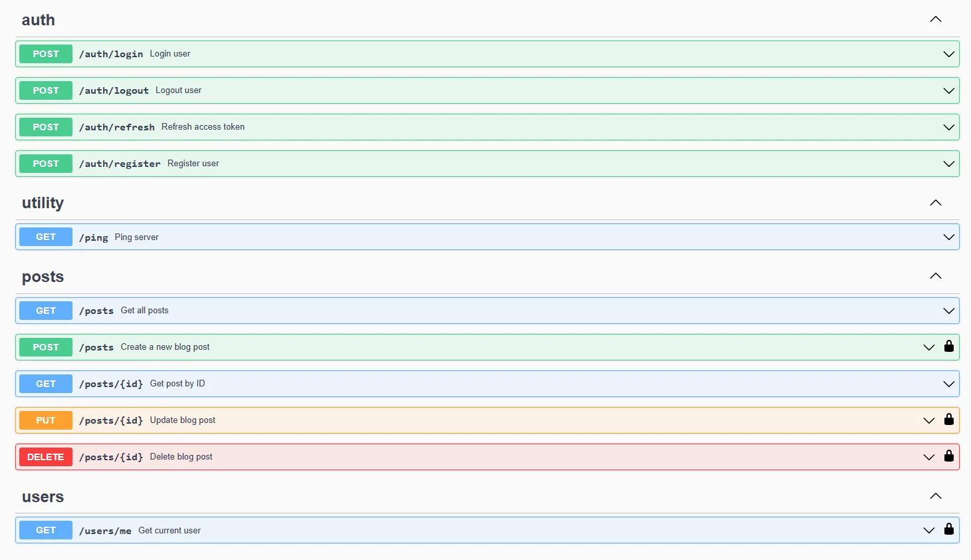Expand the /auth/refresh chevron arrow

948,127
